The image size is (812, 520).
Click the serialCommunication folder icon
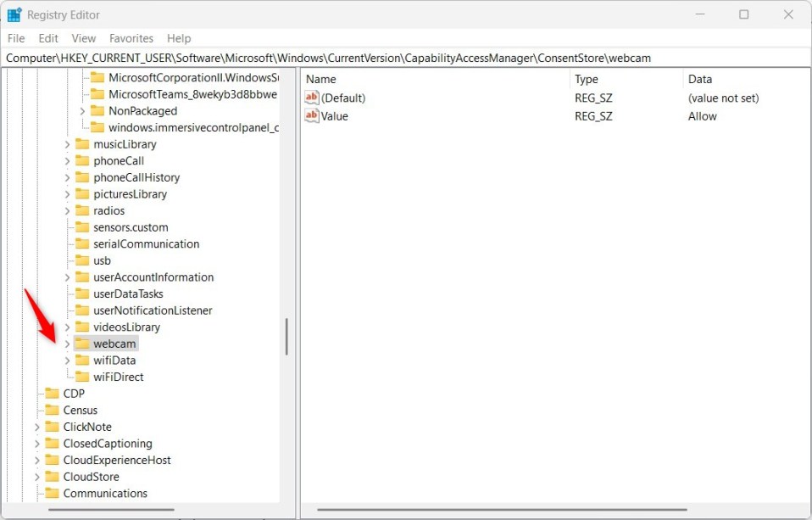click(x=82, y=243)
